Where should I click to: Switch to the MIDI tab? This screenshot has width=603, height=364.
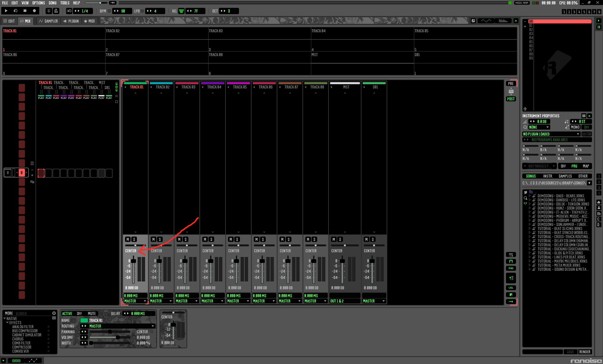(x=90, y=21)
